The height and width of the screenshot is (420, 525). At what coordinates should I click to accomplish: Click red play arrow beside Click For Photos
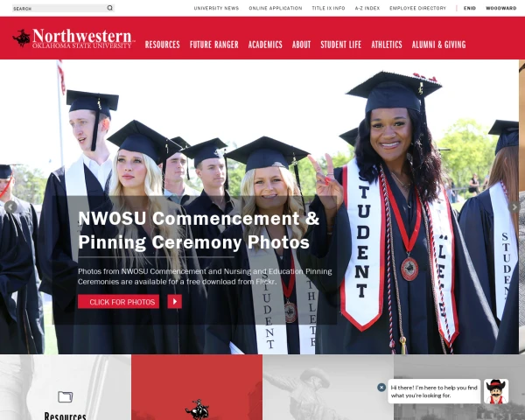click(175, 301)
